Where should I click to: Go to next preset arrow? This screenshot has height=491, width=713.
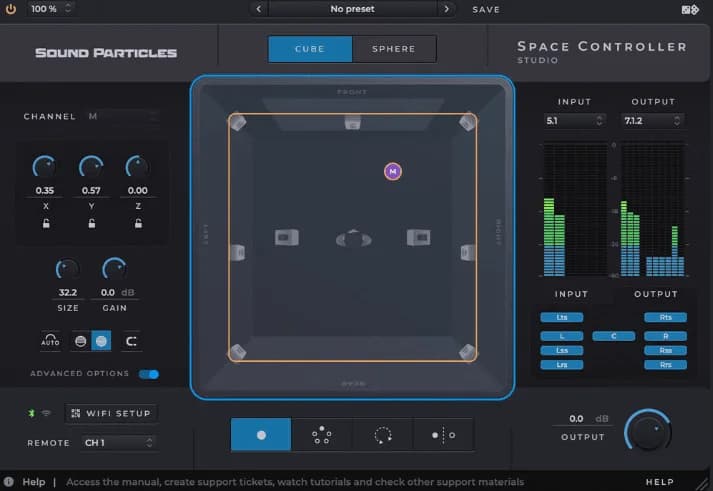[447, 9]
